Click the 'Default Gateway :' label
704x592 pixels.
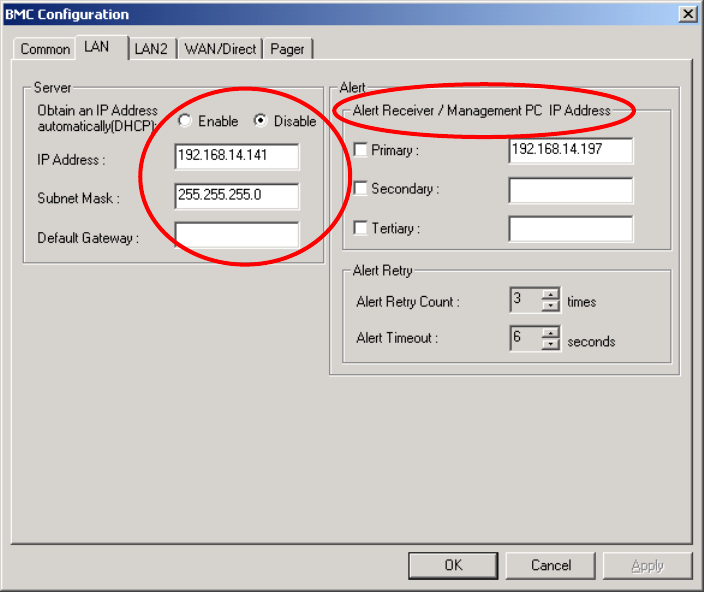point(88,238)
